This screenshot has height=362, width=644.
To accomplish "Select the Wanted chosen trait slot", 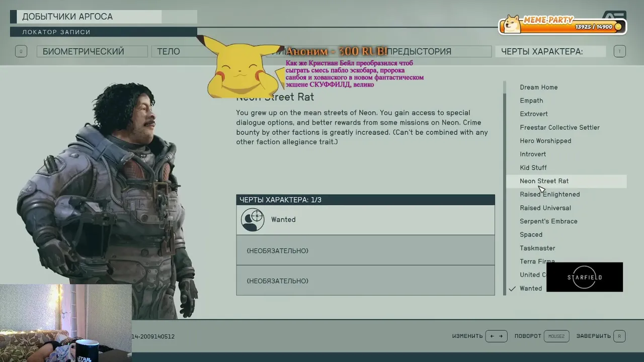I will click(366, 220).
